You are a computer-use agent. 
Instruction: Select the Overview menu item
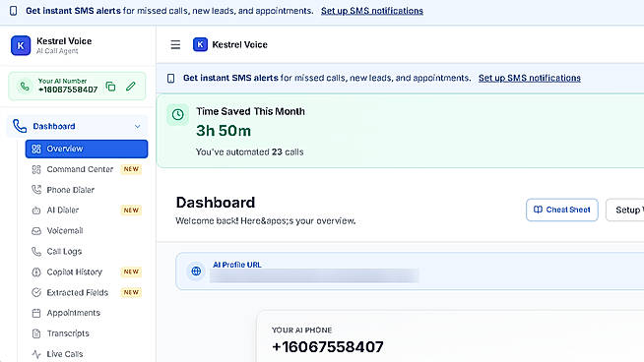click(x=87, y=149)
